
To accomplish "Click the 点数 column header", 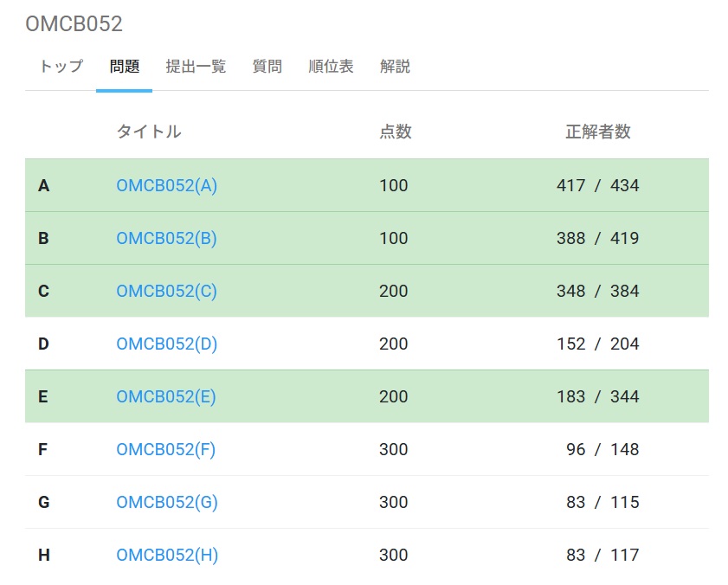I will coord(396,132).
